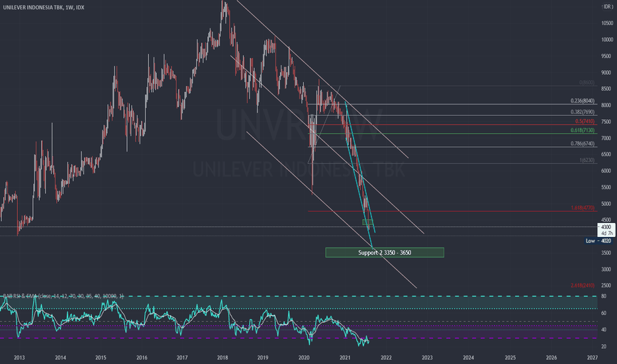Click 6000 on the price axis
This screenshot has height=364, width=617.
click(606, 171)
